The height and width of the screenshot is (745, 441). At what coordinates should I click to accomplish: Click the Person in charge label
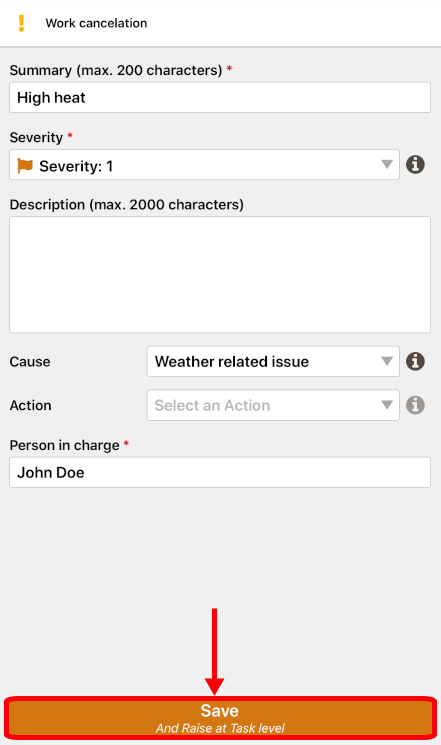point(65,445)
